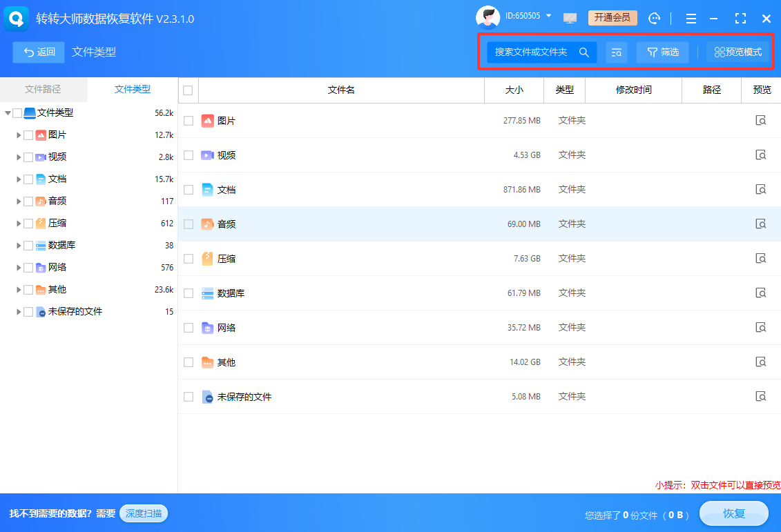The height and width of the screenshot is (532, 781).
Task: Click the 筛选 filter button
Action: 662,52
